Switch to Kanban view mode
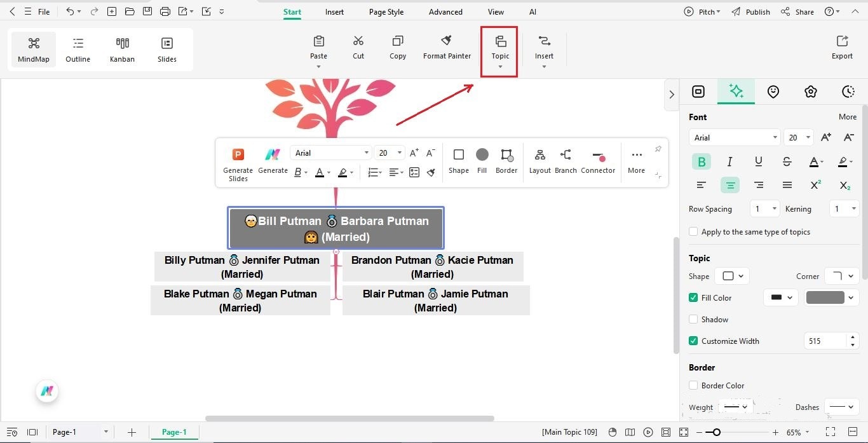868x443 pixels. point(122,50)
